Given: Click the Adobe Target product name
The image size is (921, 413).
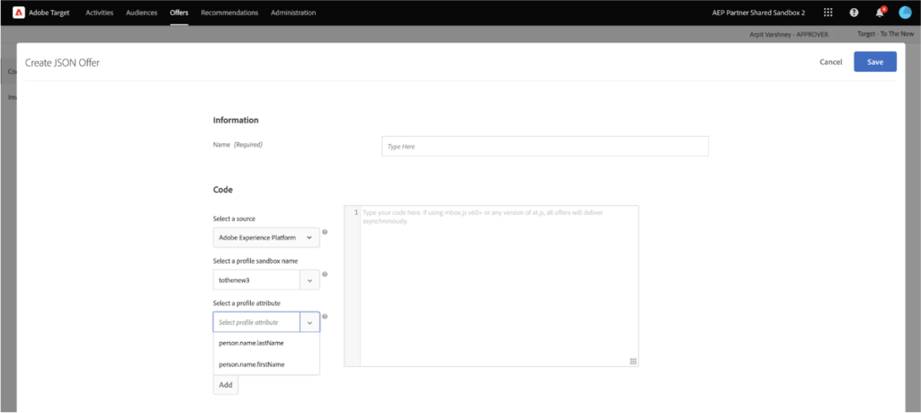Looking at the screenshot, I should click(49, 12).
